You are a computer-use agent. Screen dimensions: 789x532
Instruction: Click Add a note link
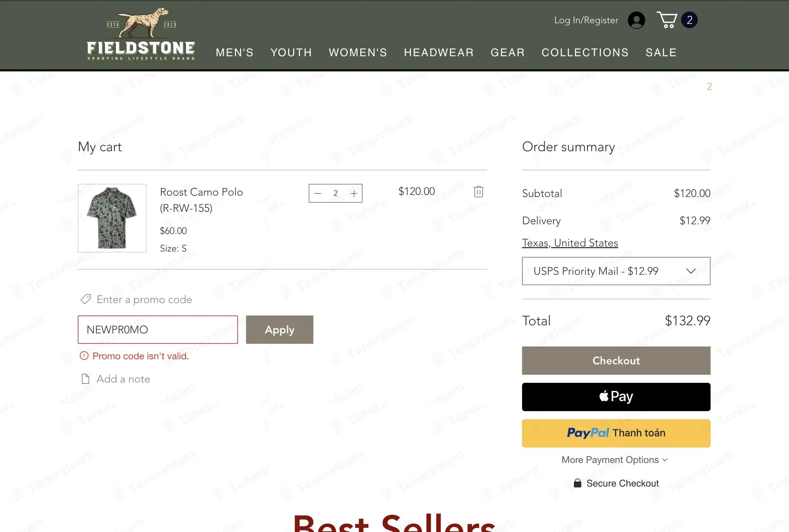click(x=123, y=379)
